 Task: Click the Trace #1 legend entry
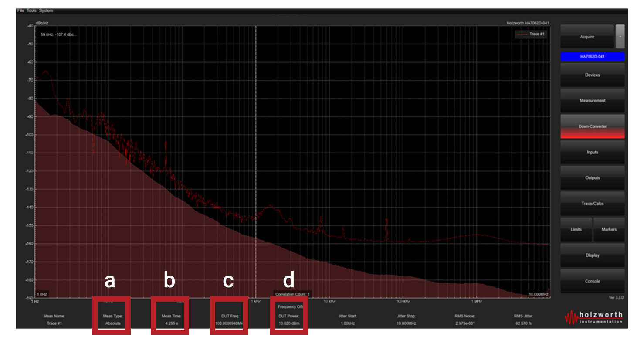coord(531,34)
